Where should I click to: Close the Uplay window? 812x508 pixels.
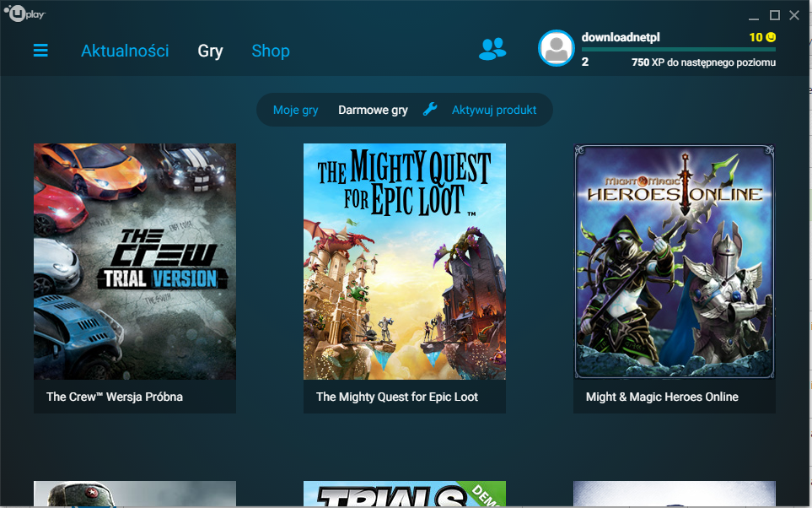click(x=794, y=15)
